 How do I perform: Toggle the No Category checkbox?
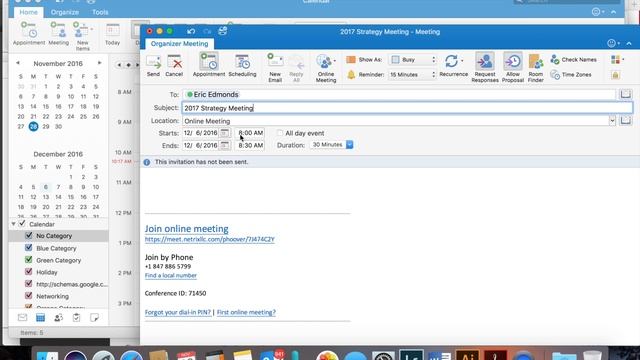pos(29,236)
